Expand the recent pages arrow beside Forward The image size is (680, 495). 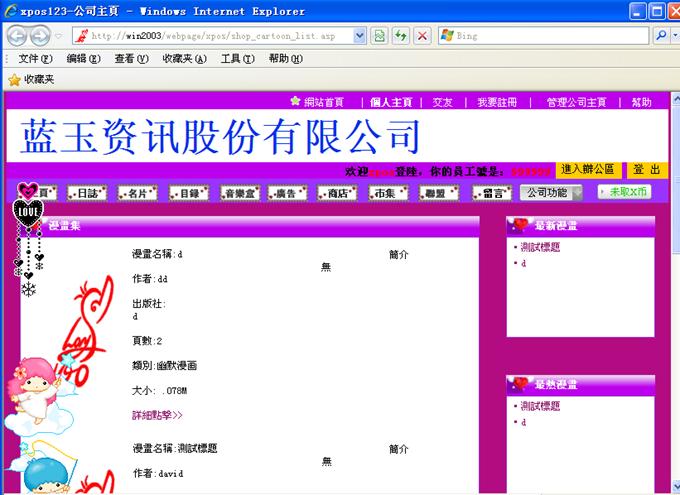click(58, 35)
